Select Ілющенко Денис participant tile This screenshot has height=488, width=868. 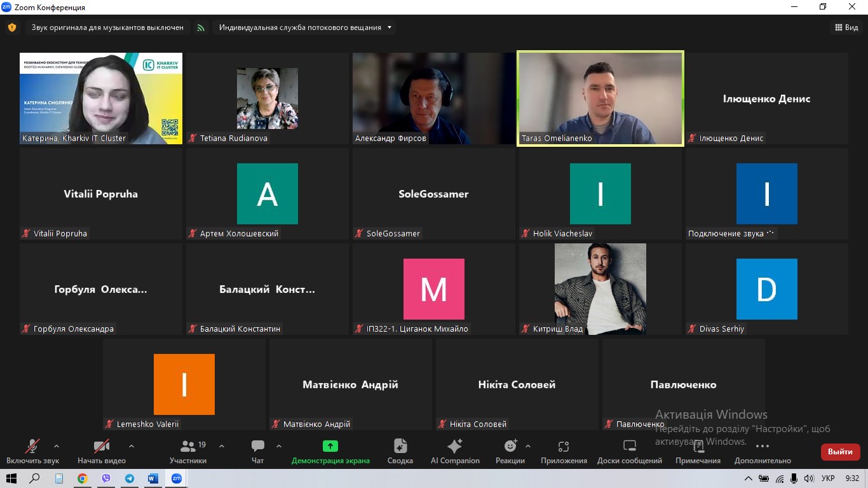click(x=767, y=98)
